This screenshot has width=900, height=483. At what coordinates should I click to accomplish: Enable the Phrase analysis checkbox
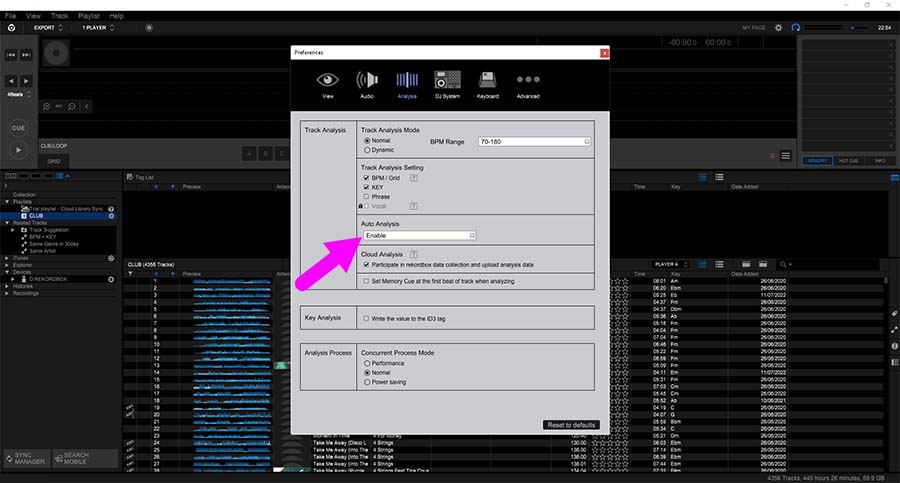(366, 196)
